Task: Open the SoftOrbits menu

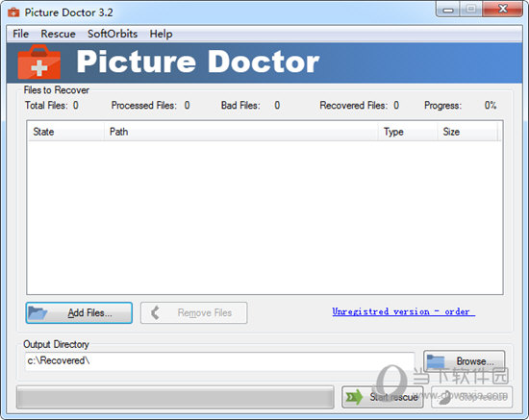Action: click(113, 34)
